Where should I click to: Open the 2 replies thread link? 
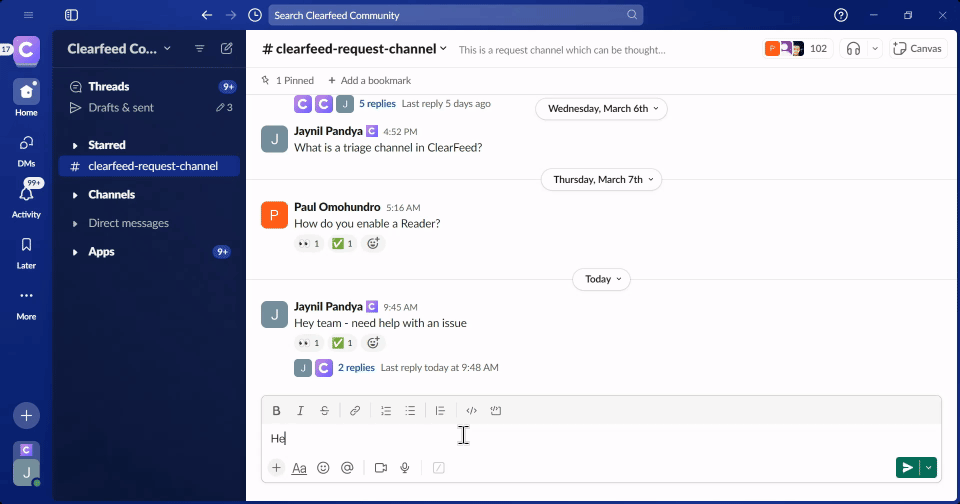pyautogui.click(x=356, y=368)
